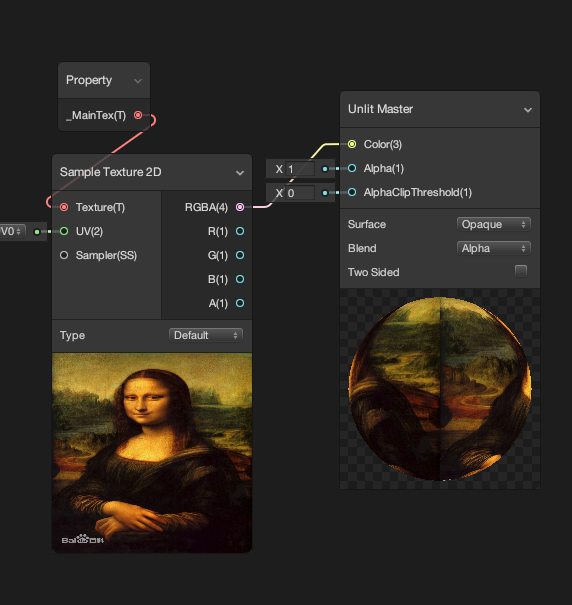Open the Blend dropdown set to Alpha
This screenshot has width=572, height=605.
[494, 248]
